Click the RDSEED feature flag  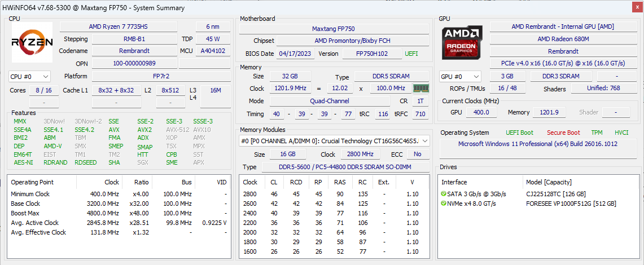pyautogui.click(x=86, y=162)
